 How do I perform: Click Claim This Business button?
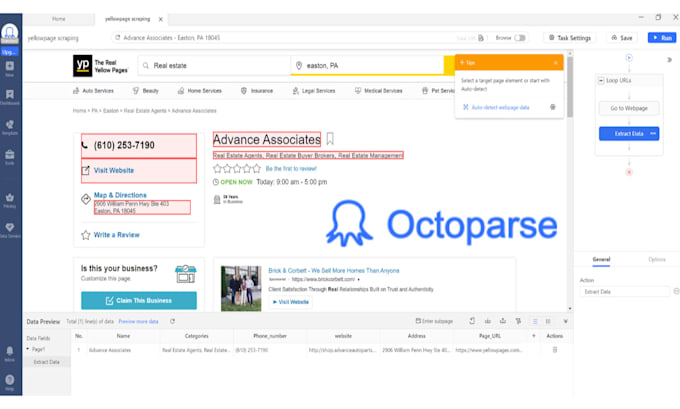[139, 301]
